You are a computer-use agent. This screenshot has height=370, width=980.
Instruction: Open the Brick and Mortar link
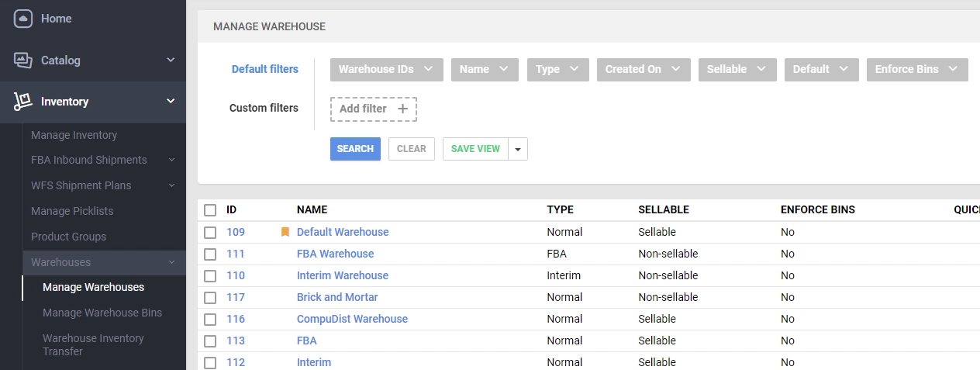coord(337,297)
